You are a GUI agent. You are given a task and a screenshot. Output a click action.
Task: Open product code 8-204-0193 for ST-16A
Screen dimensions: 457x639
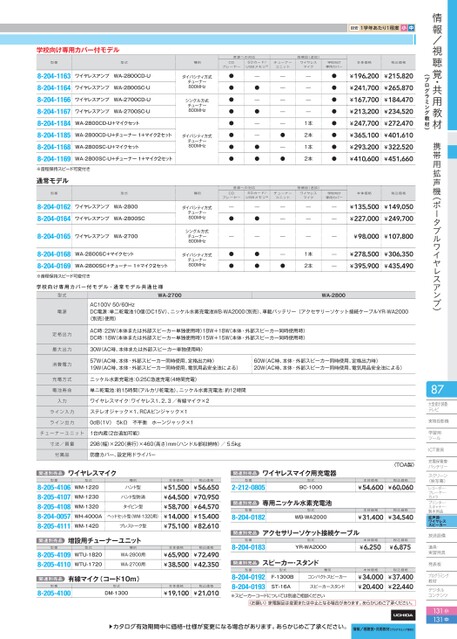click(x=248, y=587)
